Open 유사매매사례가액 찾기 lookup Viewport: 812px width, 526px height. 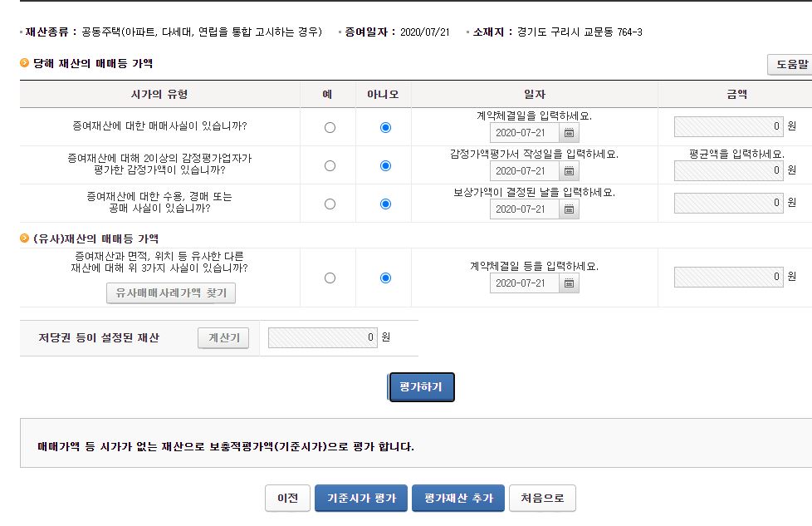point(171,293)
